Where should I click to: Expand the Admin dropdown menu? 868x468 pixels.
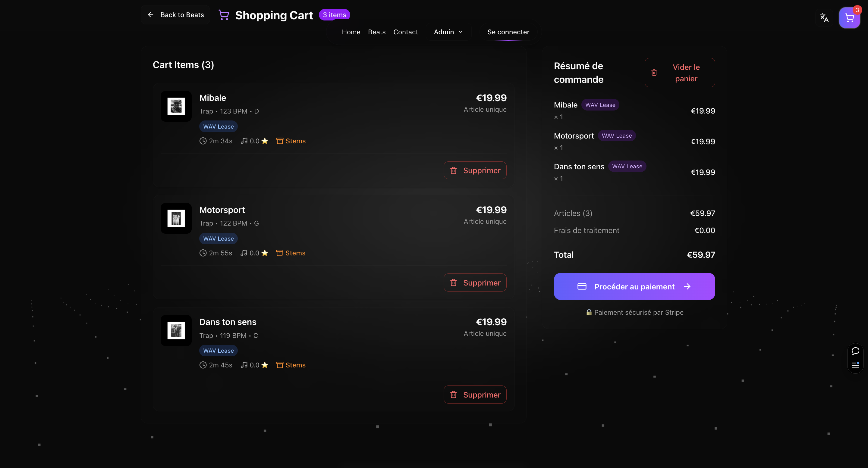tap(448, 32)
